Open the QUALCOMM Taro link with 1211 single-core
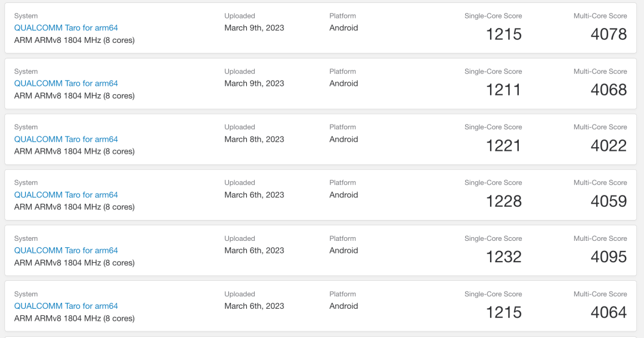 pos(66,83)
